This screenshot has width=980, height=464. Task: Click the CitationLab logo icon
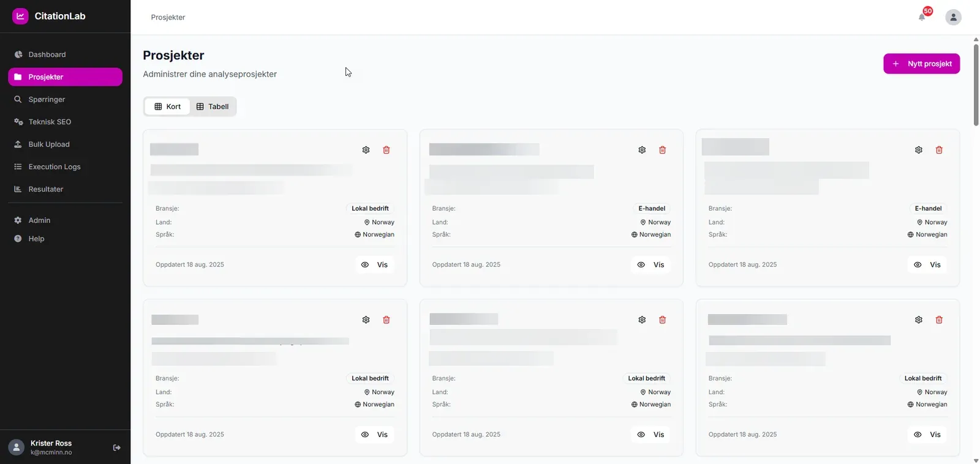tap(20, 17)
